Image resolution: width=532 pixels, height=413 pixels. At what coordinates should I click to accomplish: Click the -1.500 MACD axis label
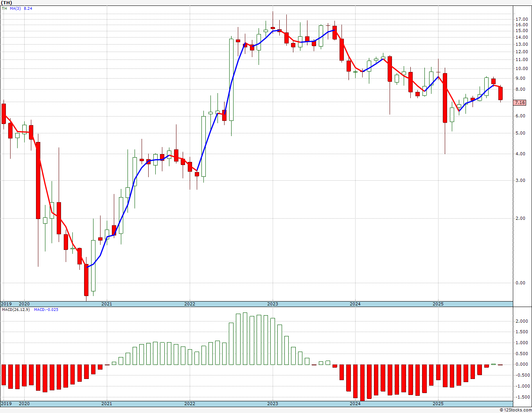click(522, 397)
